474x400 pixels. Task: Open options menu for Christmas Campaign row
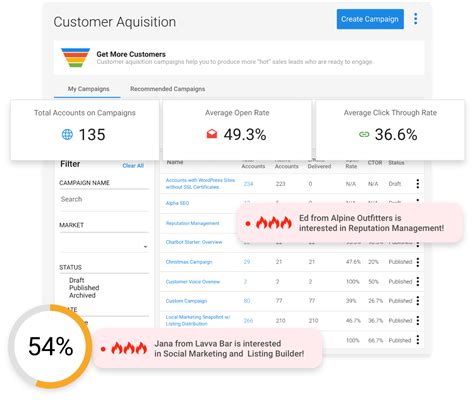click(x=418, y=262)
